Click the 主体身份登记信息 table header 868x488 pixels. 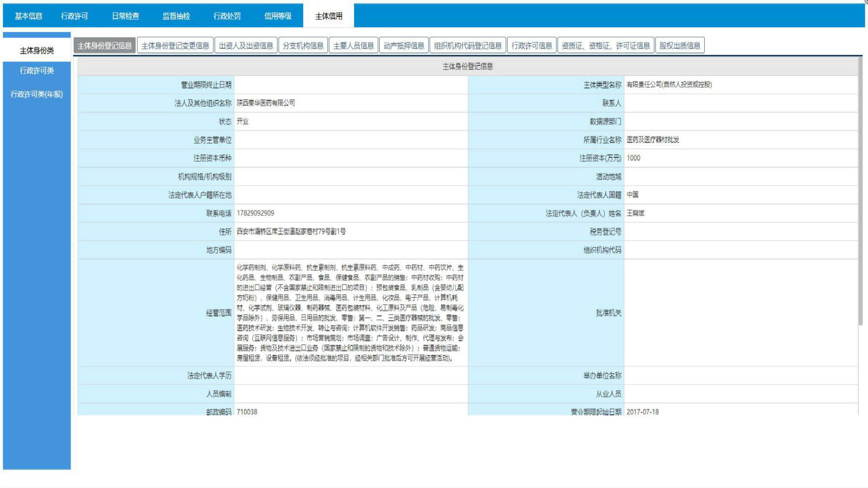(467, 66)
